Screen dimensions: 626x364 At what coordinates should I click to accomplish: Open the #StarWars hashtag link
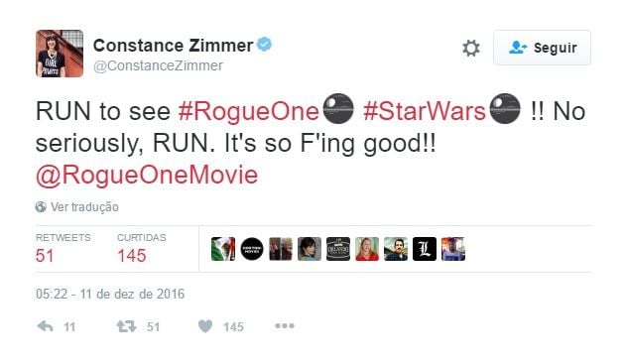point(425,111)
